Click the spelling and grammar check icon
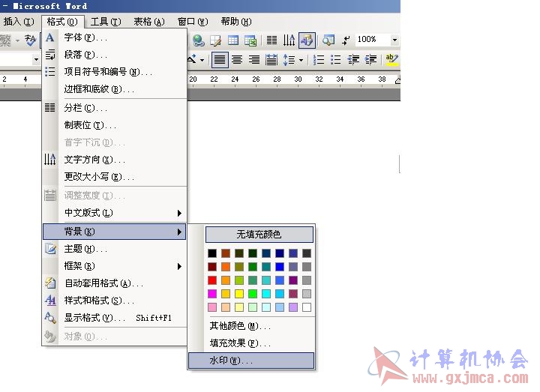Screen dimensions: 540x392 coord(30,40)
